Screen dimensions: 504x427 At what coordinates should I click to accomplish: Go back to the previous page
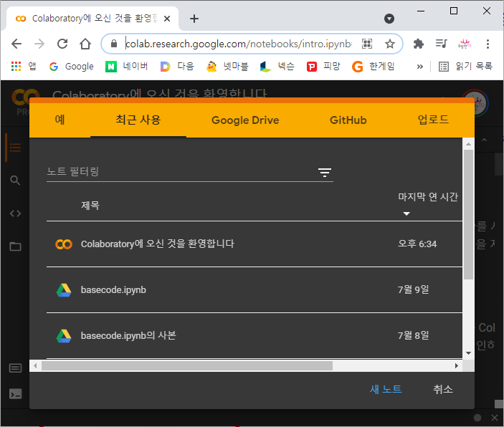tap(16, 44)
